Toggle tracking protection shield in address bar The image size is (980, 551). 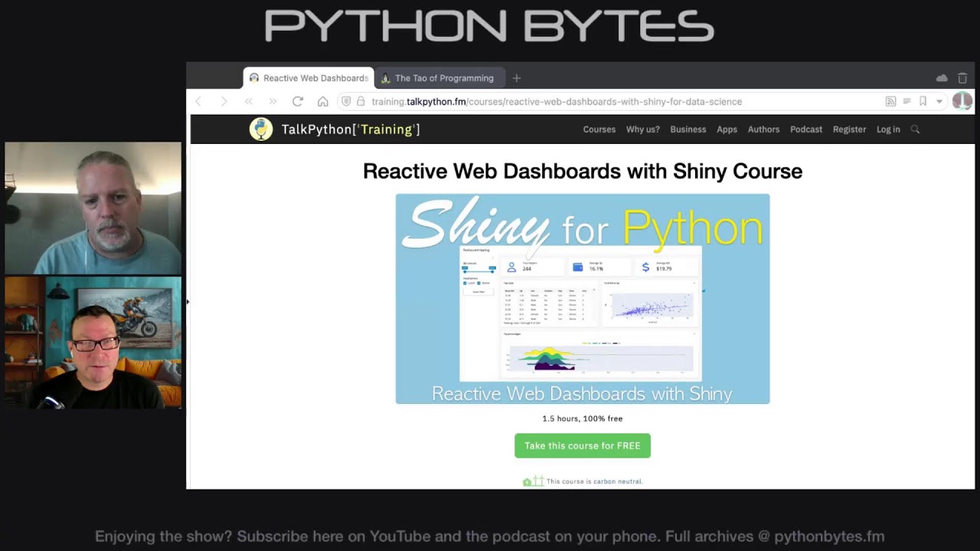[346, 101]
